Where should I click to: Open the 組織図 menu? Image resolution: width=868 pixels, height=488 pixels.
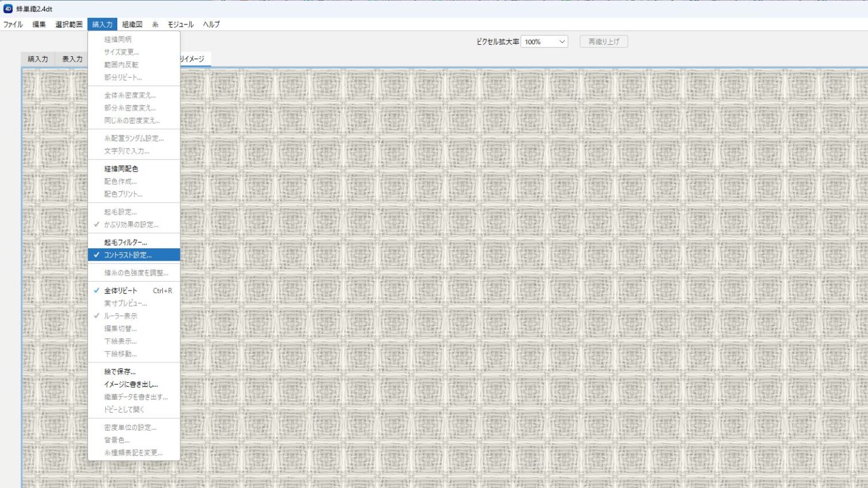[132, 25]
